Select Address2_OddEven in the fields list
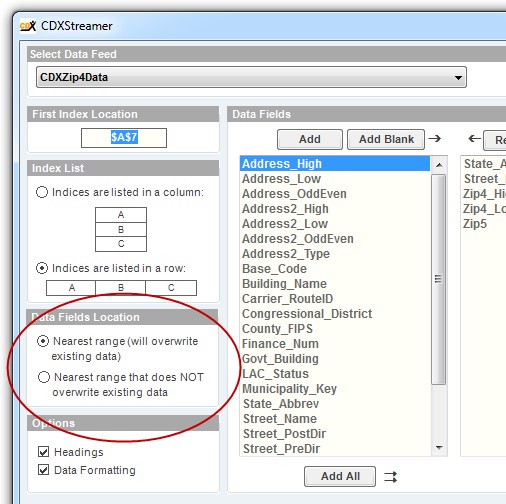The height and width of the screenshot is (504, 506). tap(335, 239)
